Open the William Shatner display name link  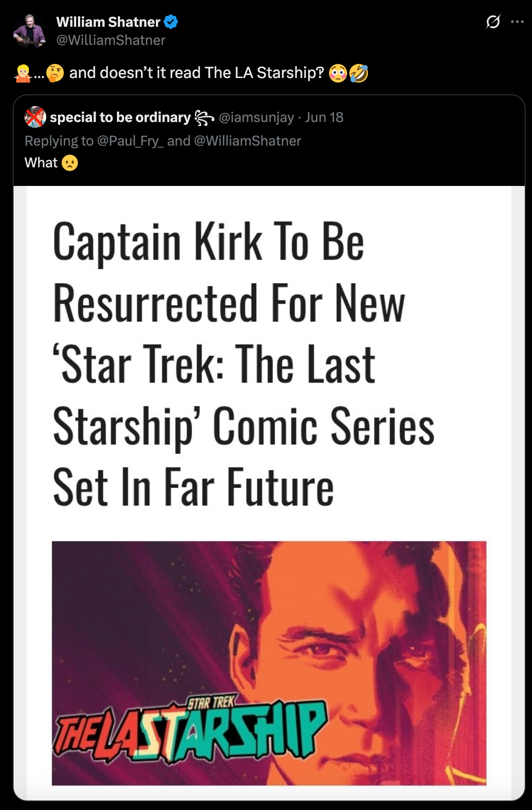[x=108, y=22]
